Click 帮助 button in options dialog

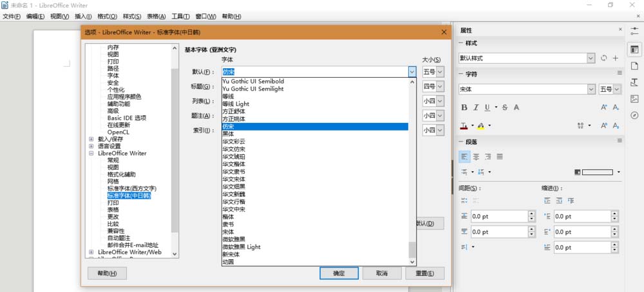coord(107,273)
